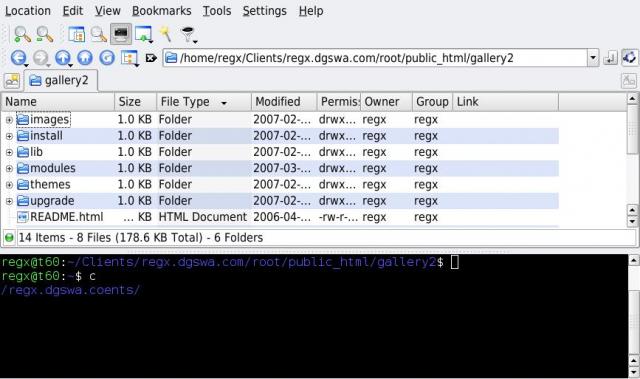Image resolution: width=640 pixels, height=379 pixels.
Task: Sort by the Modified column header
Action: [284, 102]
